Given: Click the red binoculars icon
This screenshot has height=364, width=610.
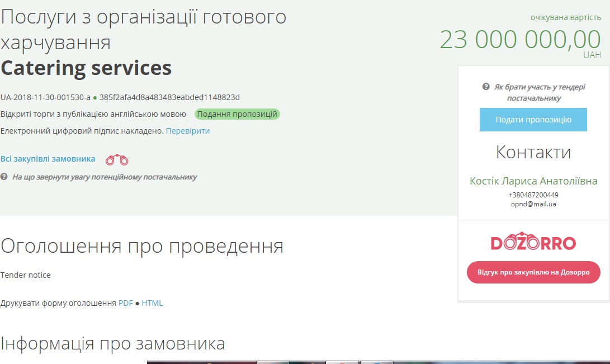Looking at the screenshot, I should coord(117,160).
